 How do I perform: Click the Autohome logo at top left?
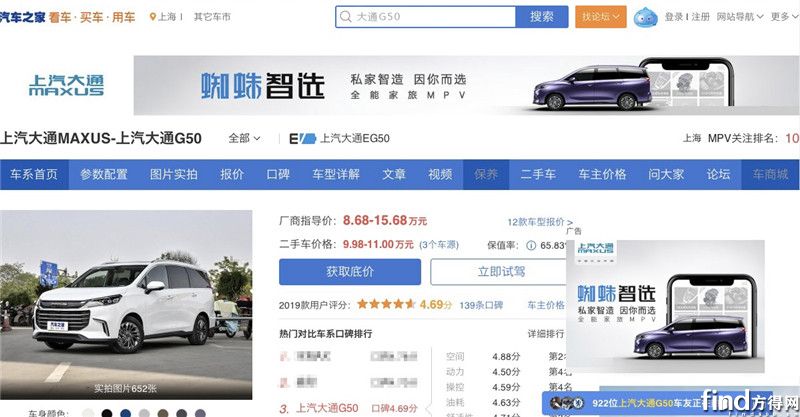coord(22,17)
